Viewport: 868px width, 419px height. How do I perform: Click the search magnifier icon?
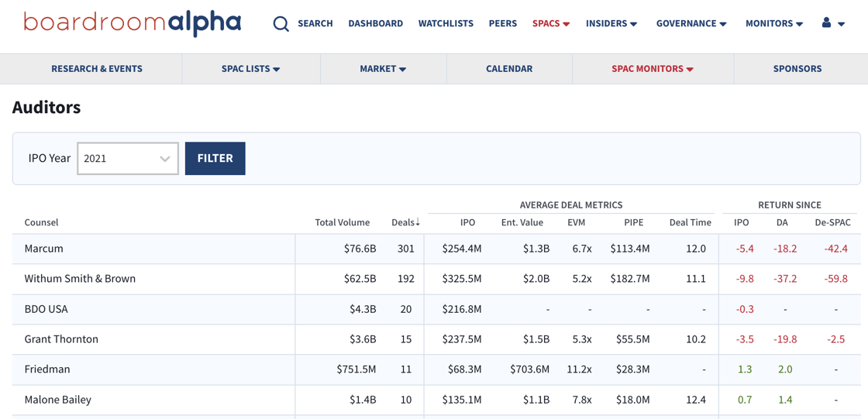(x=281, y=24)
